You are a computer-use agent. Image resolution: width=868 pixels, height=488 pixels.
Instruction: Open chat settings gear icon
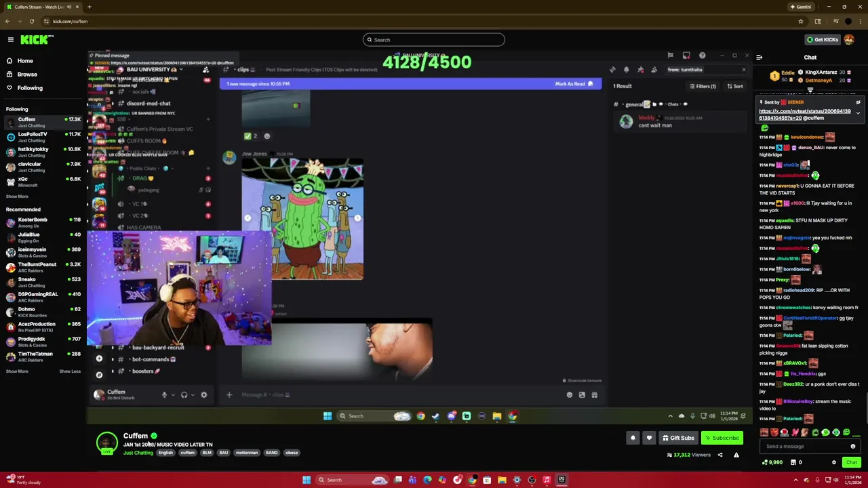click(833, 462)
